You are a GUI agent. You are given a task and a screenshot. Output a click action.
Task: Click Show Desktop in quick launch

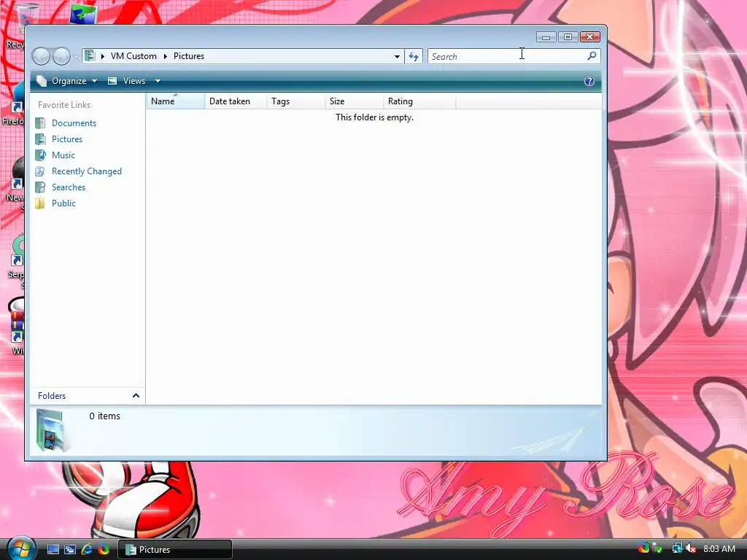[53, 550]
